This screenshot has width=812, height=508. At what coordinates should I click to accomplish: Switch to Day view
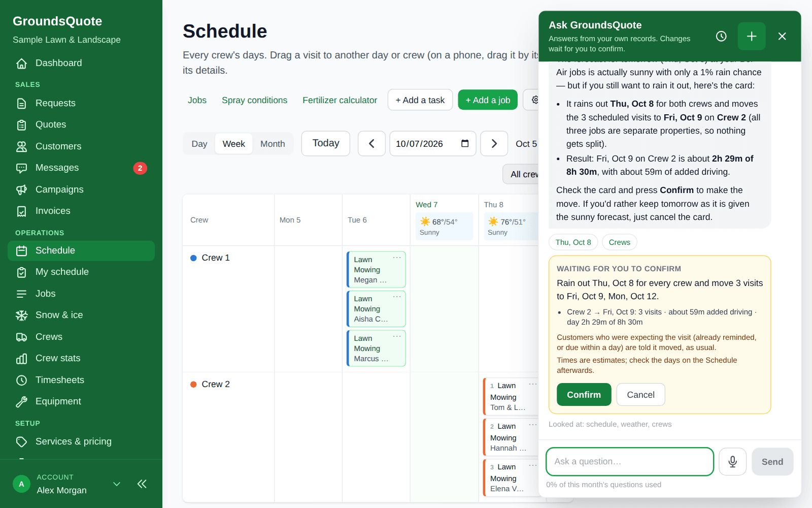click(x=199, y=144)
